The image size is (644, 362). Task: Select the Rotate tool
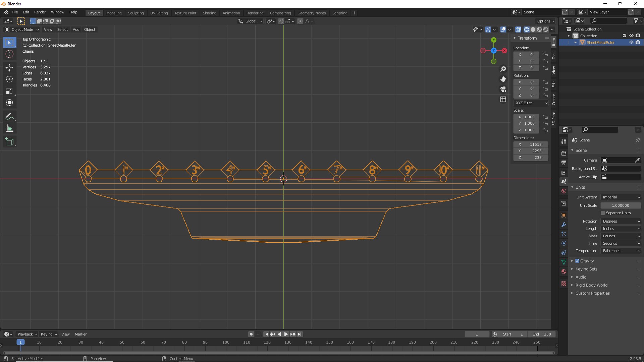(x=9, y=79)
